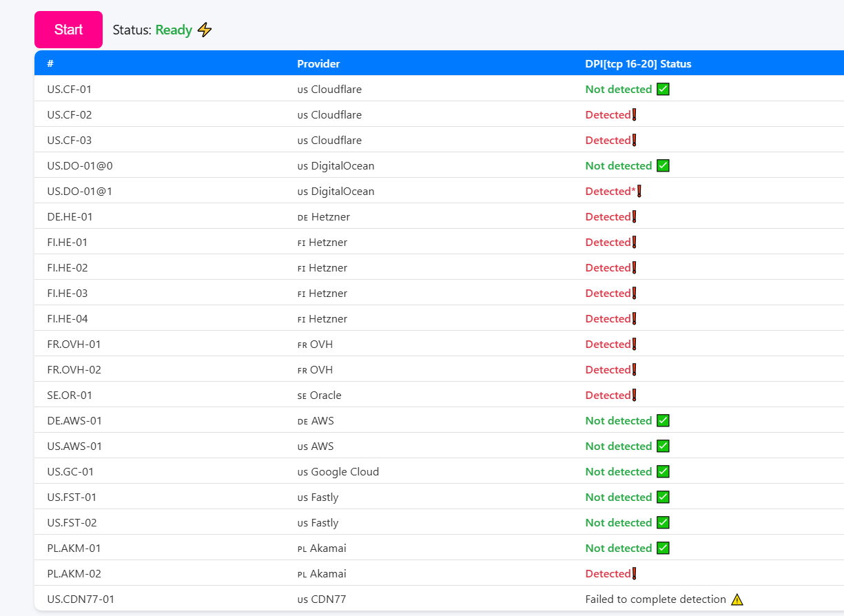844x616 pixels.
Task: Select the US.CDN77-01 identifier cell
Action: pyautogui.click(x=81, y=599)
